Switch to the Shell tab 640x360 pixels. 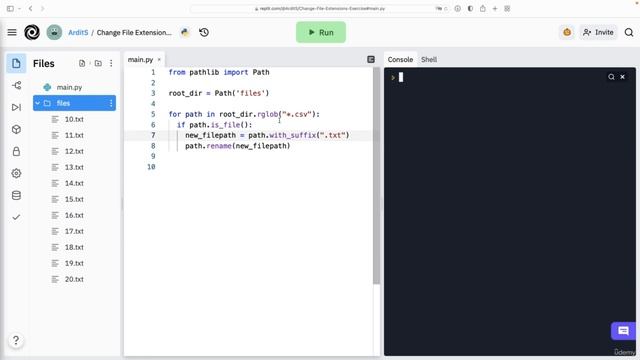[x=429, y=60]
